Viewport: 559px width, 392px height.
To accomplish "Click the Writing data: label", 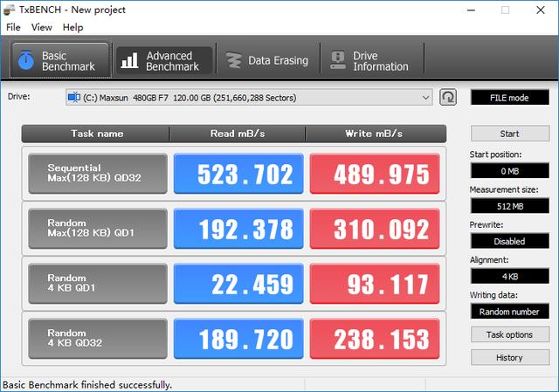I will point(493,295).
